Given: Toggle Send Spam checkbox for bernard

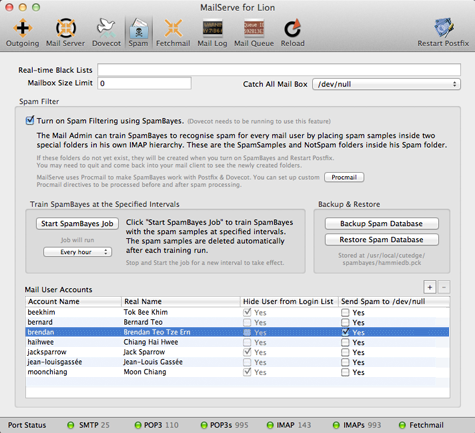Looking at the screenshot, I should click(345, 322).
